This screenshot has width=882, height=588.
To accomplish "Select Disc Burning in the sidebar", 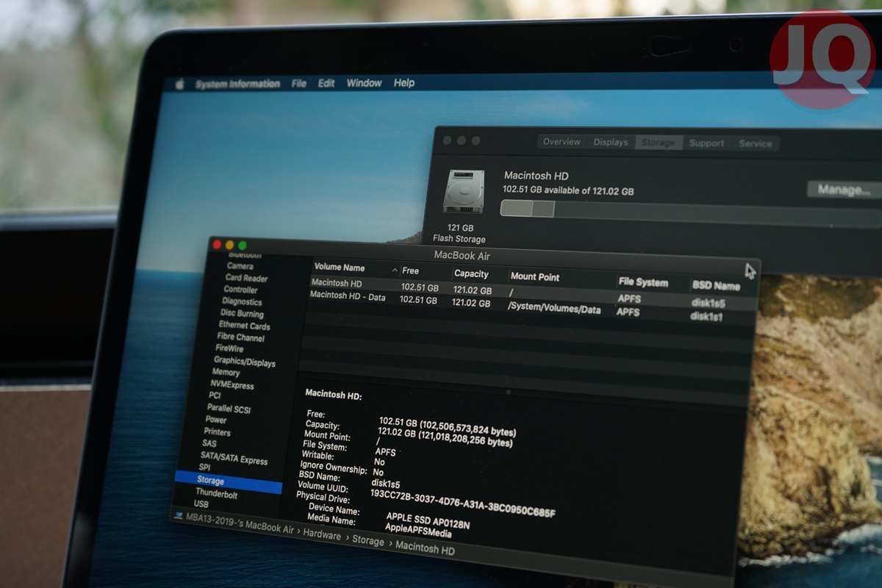I will point(242,313).
